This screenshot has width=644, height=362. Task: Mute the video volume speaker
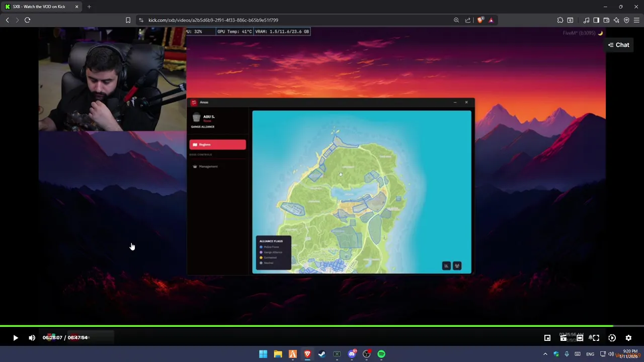pos(32,338)
